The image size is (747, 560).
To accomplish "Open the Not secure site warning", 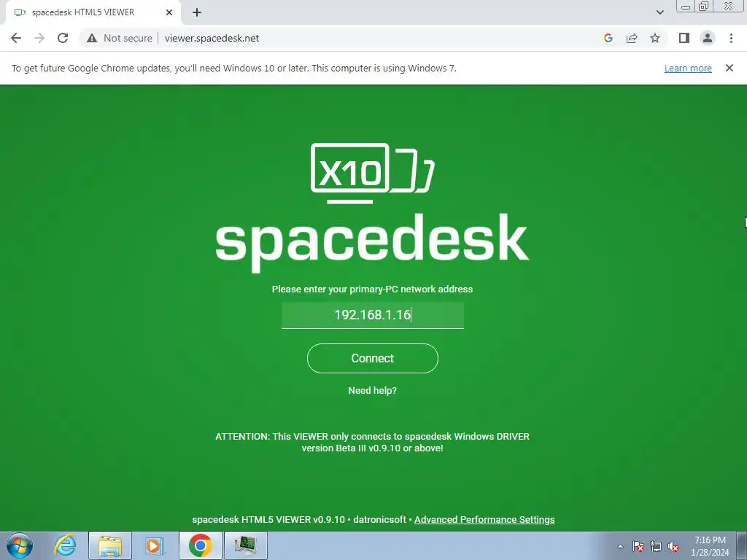I will tap(119, 38).
